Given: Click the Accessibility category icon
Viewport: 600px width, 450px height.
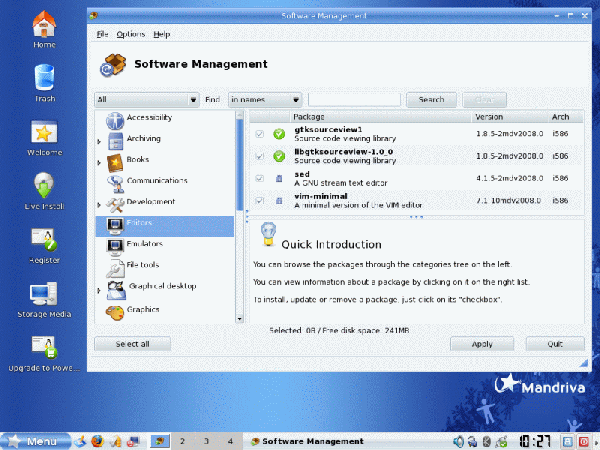Looking at the screenshot, I should [114, 118].
